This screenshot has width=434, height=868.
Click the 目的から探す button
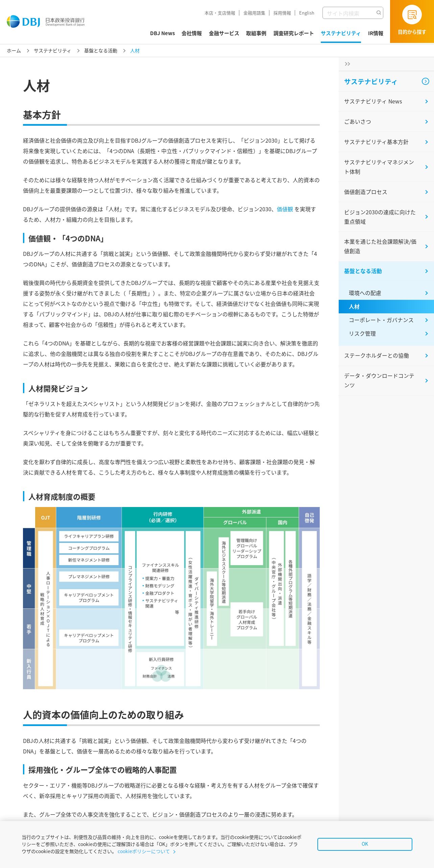coord(412,21)
